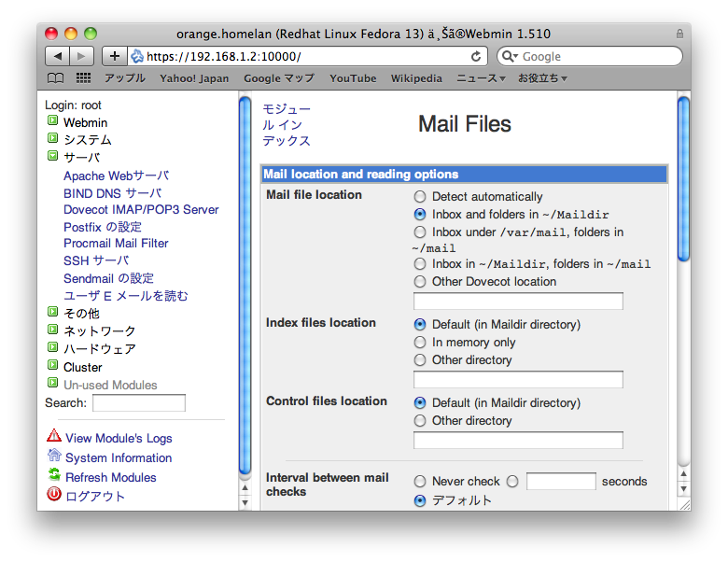Click the red logout power icon
Image resolution: width=728 pixels, height=562 pixels.
[54, 496]
